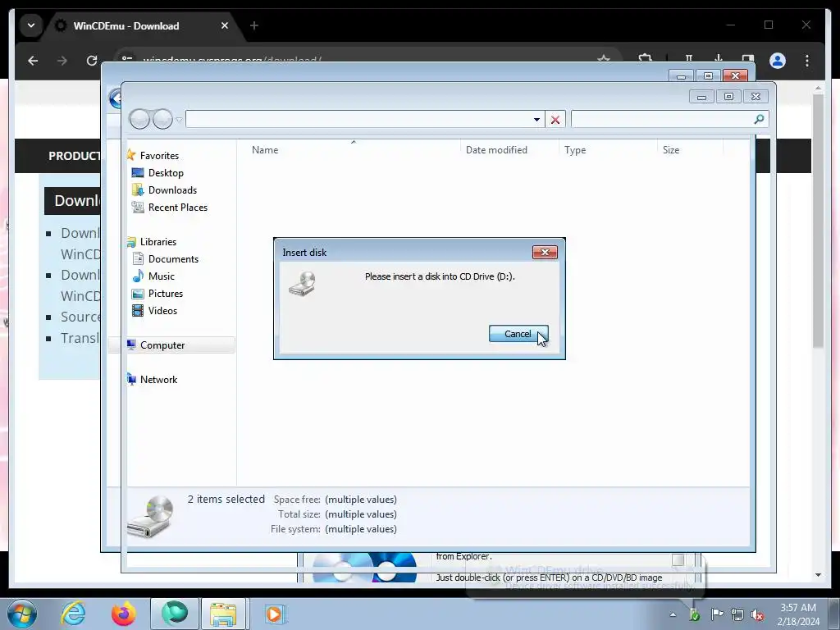Open the recent pages dropdown in Explorer
This screenshot has width=840, height=630.
coord(179,120)
